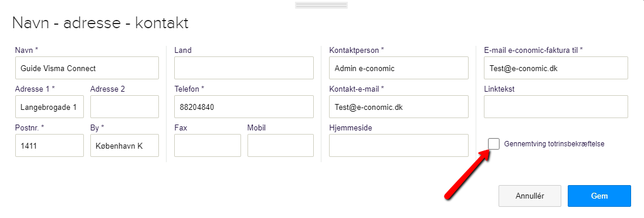Click the Postnr. field containing 1411

pos(49,145)
